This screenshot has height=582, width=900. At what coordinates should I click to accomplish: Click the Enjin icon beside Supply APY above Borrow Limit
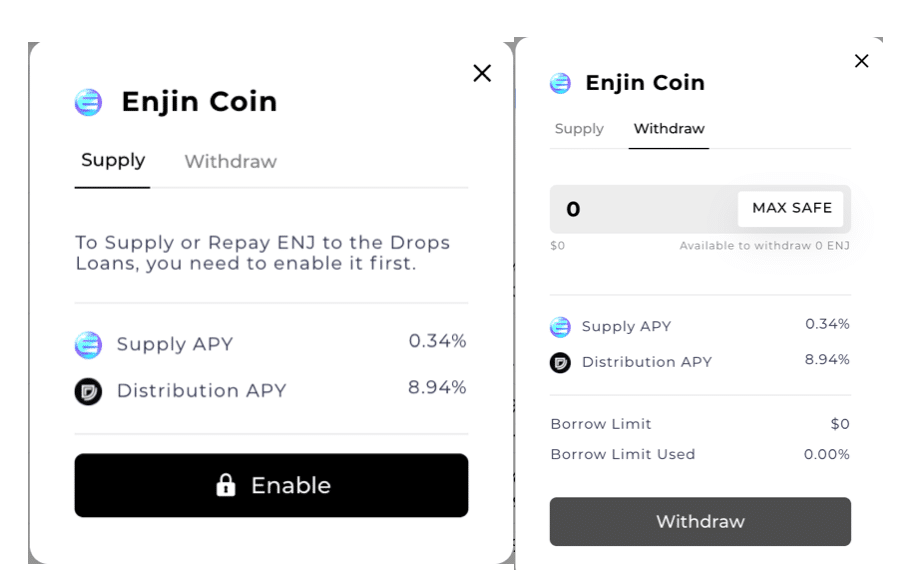[561, 327]
